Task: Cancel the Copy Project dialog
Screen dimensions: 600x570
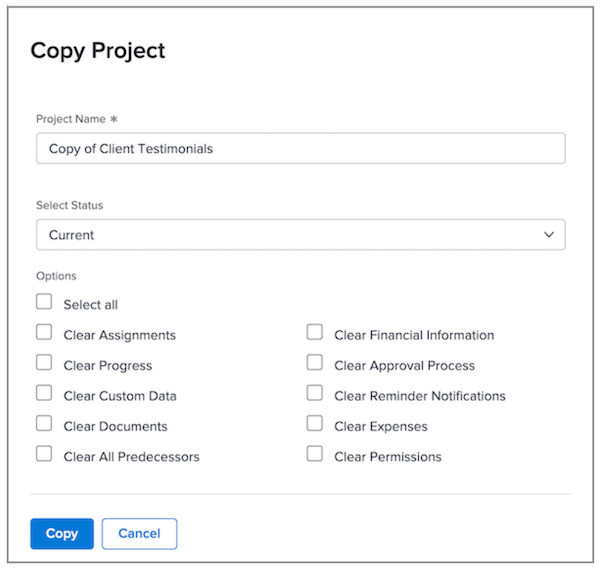Action: [x=139, y=534]
